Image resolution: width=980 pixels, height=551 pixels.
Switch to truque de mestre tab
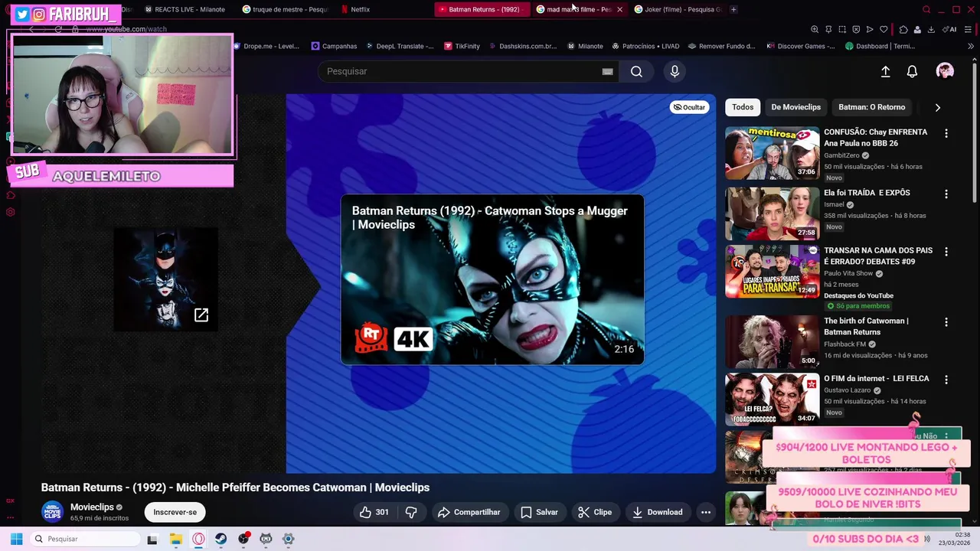285,9
